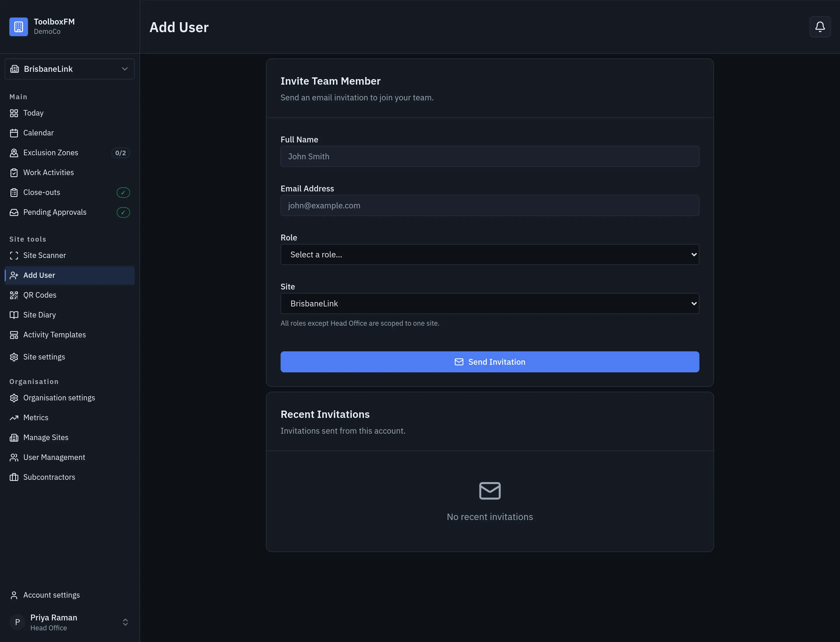Click the Work Activities clipboard icon
This screenshot has height=642, width=840.
[14, 173]
